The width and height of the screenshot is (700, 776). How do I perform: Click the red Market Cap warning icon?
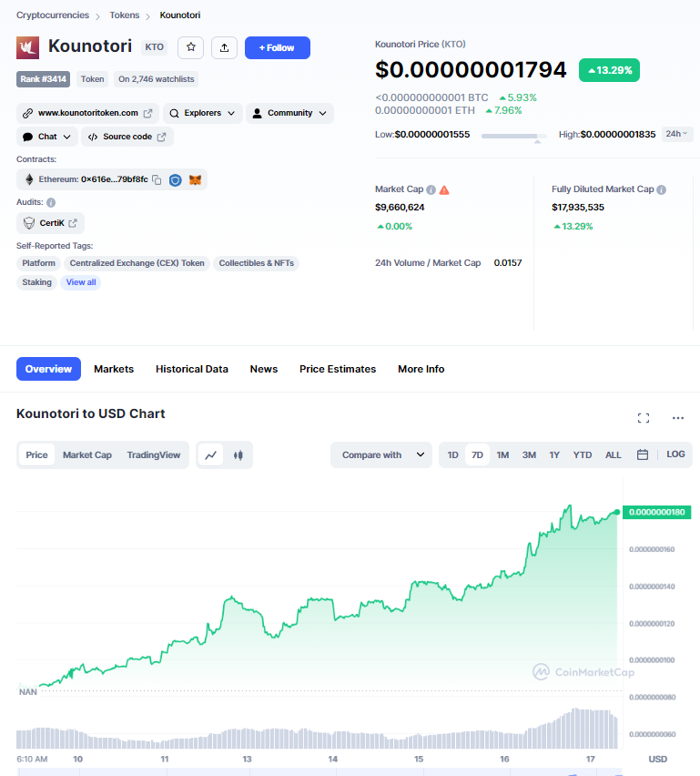click(444, 189)
